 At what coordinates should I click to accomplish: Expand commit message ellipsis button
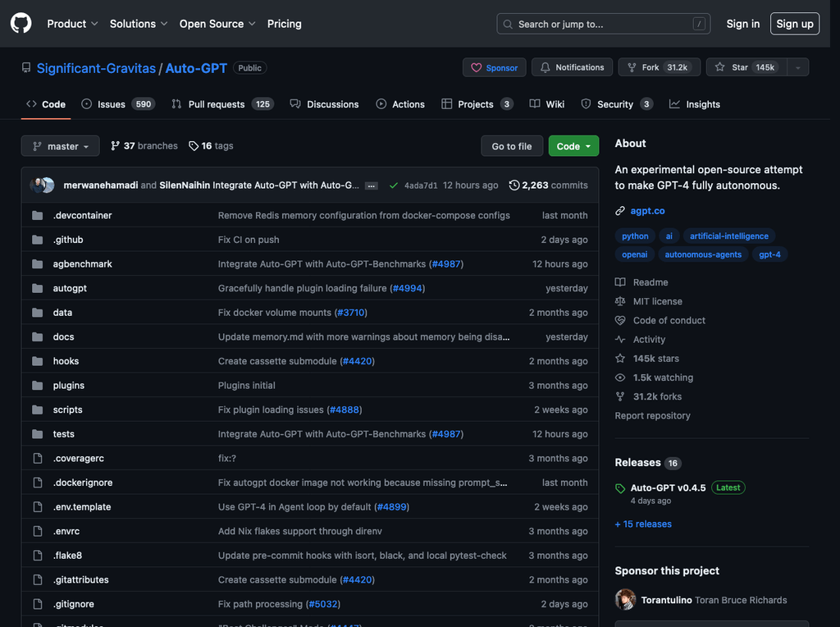pos(372,185)
